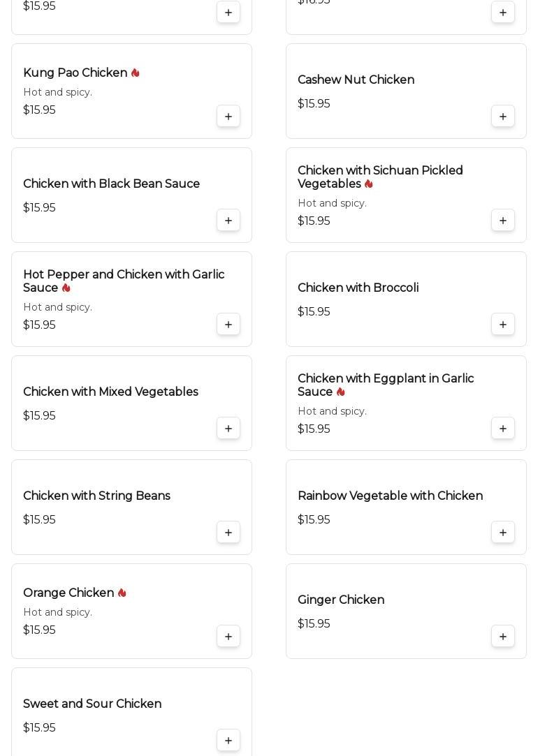538x756 pixels.
Task: Add Chicken with Mixed Vegetables
Action: pyautogui.click(x=228, y=429)
